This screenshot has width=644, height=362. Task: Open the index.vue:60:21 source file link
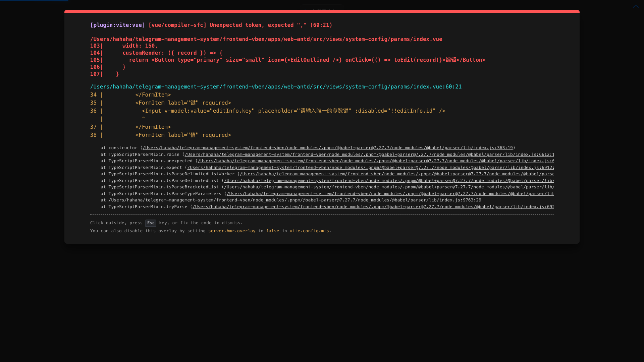click(276, 87)
